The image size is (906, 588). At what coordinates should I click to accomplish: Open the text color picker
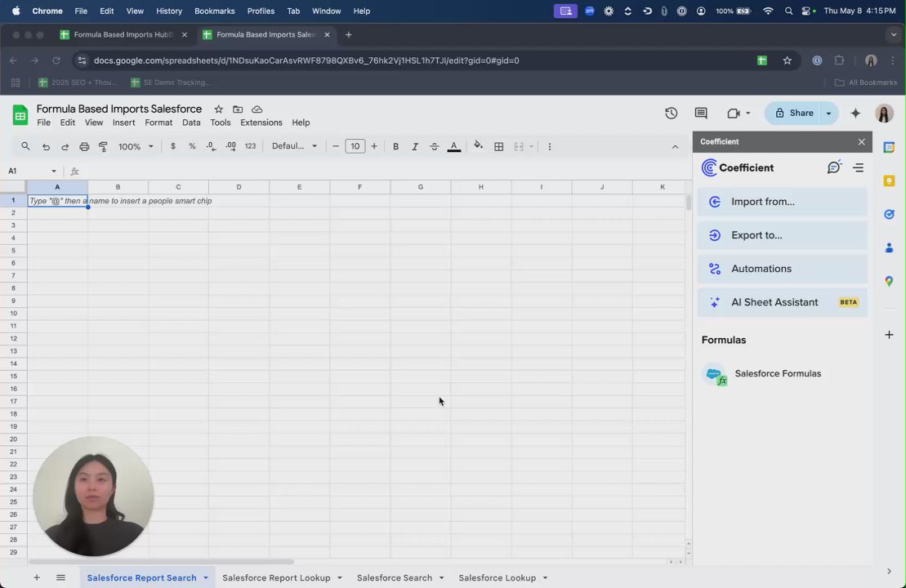coord(454,147)
